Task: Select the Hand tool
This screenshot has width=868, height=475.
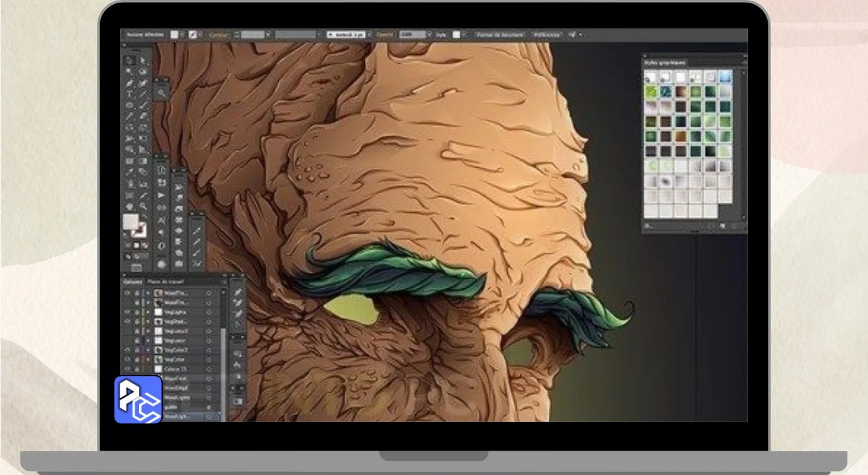Action: [129, 206]
